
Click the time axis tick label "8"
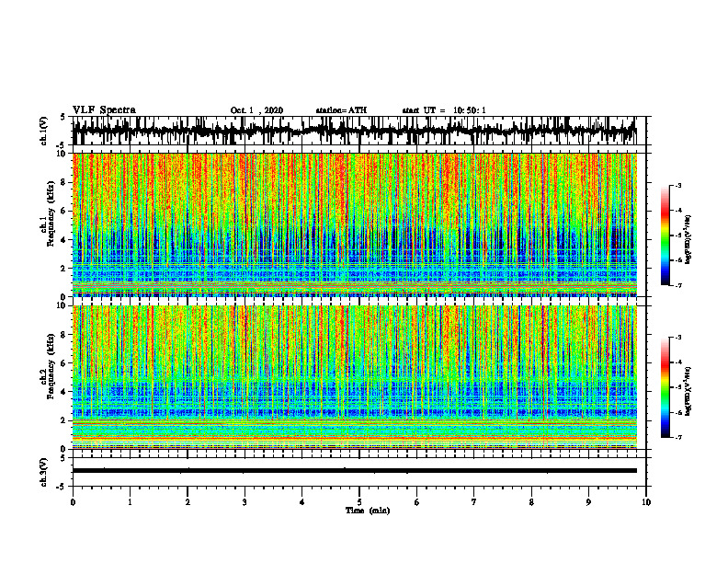click(531, 502)
